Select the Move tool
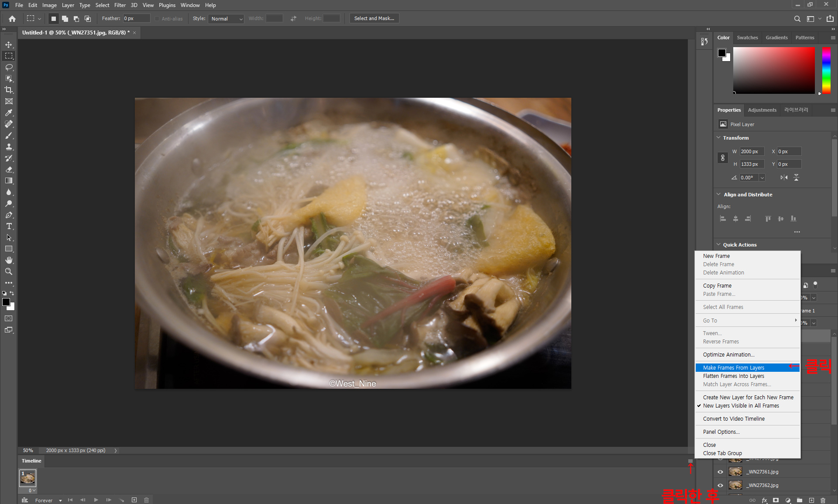The height and width of the screenshot is (504, 838). [9, 45]
